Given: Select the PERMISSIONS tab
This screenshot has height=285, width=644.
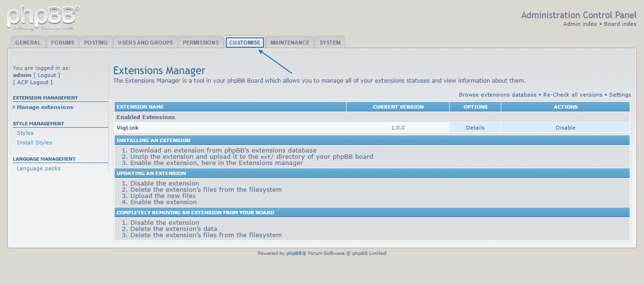Looking at the screenshot, I should (x=201, y=42).
